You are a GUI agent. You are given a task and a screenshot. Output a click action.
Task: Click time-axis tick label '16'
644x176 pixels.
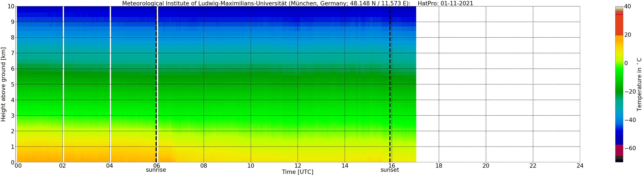392,166
